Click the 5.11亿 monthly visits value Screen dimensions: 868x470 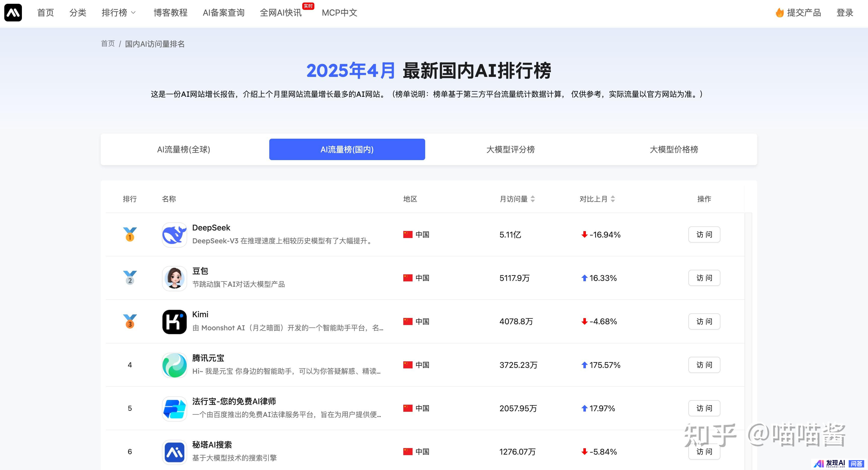coord(510,235)
